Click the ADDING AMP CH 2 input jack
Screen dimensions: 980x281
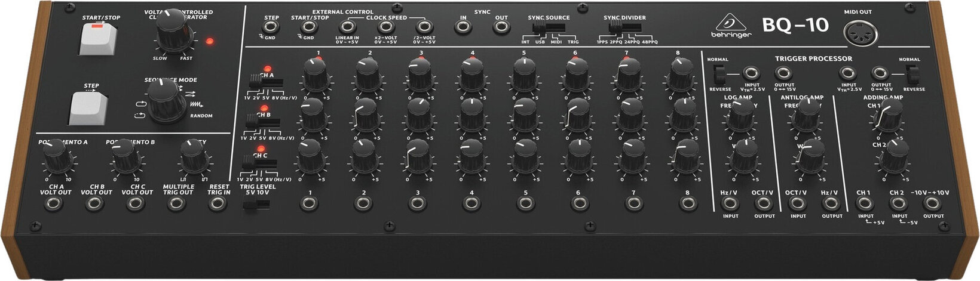(899, 205)
